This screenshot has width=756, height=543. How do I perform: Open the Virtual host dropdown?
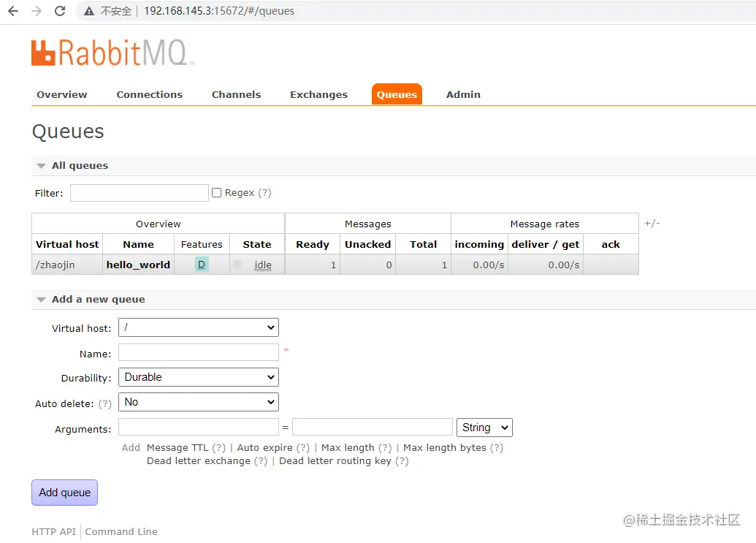(x=199, y=327)
